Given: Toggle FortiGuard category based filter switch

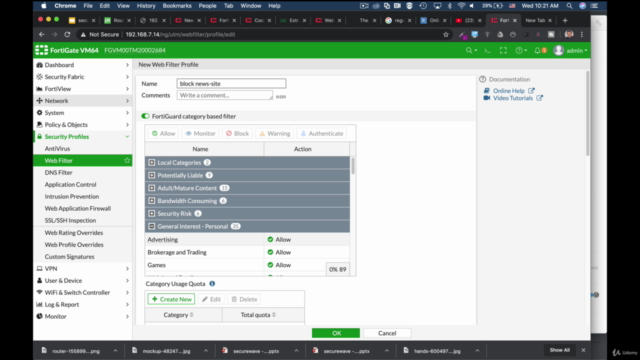Looking at the screenshot, I should tap(145, 116).
